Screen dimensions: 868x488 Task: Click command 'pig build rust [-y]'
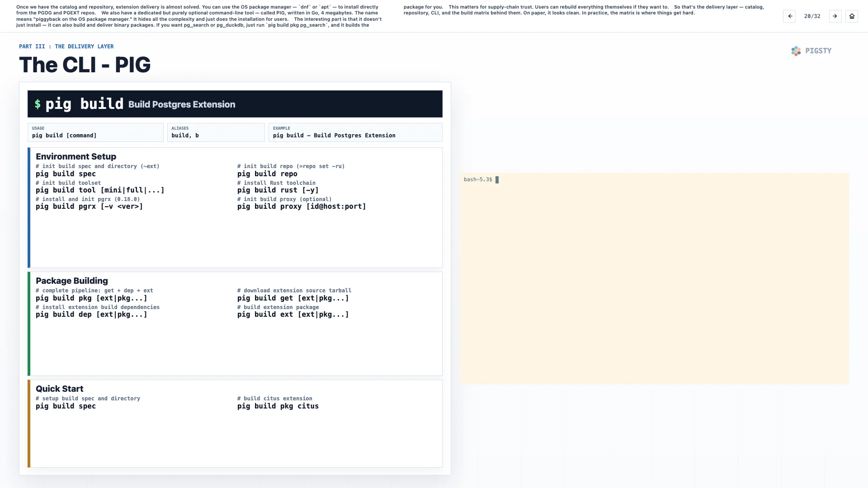point(278,190)
